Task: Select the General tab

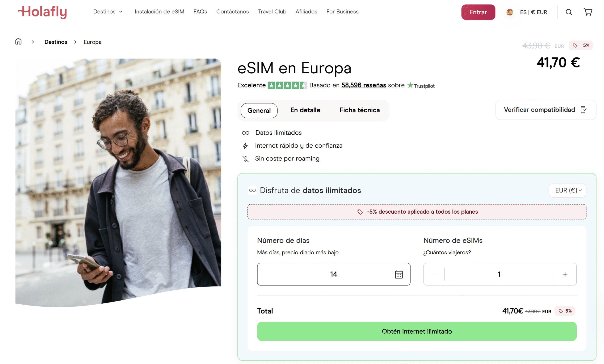Action: click(259, 111)
